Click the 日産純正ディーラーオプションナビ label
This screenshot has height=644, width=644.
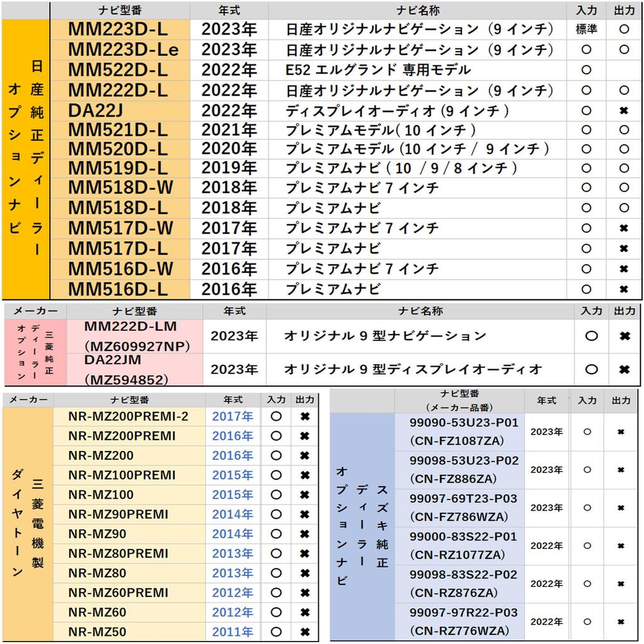(x=25, y=158)
